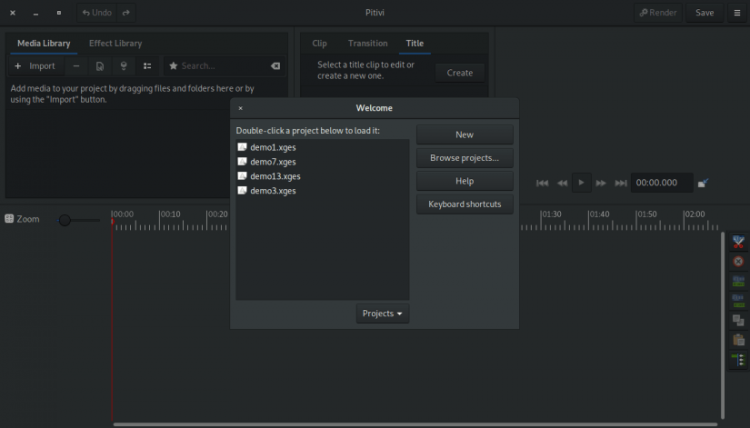This screenshot has height=428, width=750.
Task: Play the timeline preview
Action: pos(581,183)
